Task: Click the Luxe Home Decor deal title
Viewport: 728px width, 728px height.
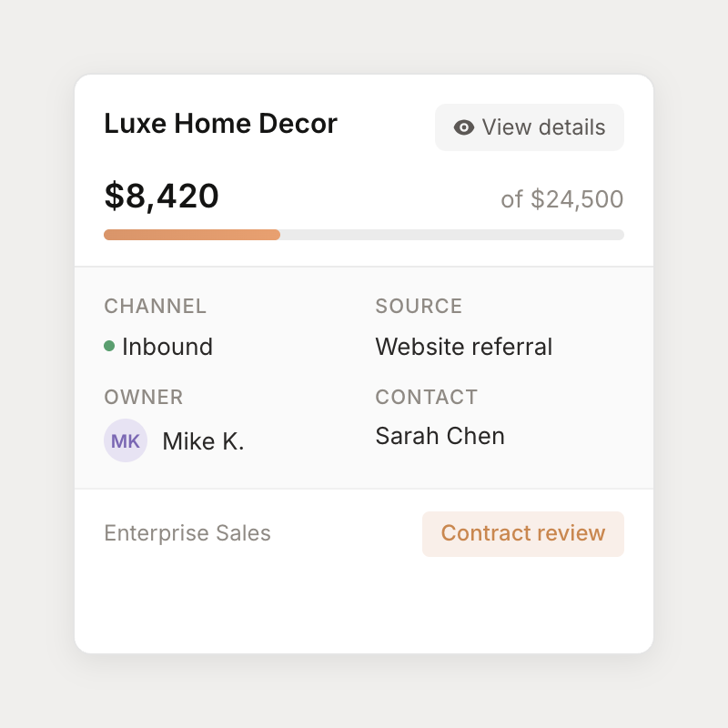Action: coord(220,123)
